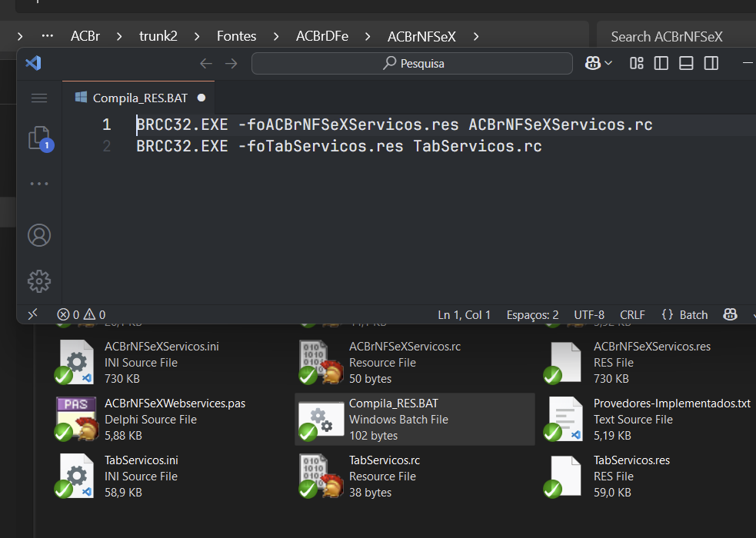756x538 pixels.
Task: Open problems panel showing 0 errors and 0 warnings
Action: point(81,315)
